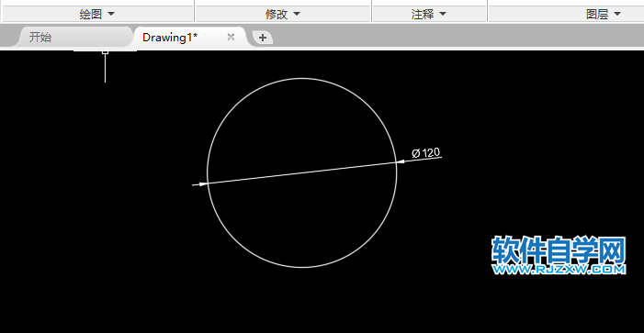Click the small square grip above vertical line
This screenshot has height=333, width=644.
coord(105,52)
